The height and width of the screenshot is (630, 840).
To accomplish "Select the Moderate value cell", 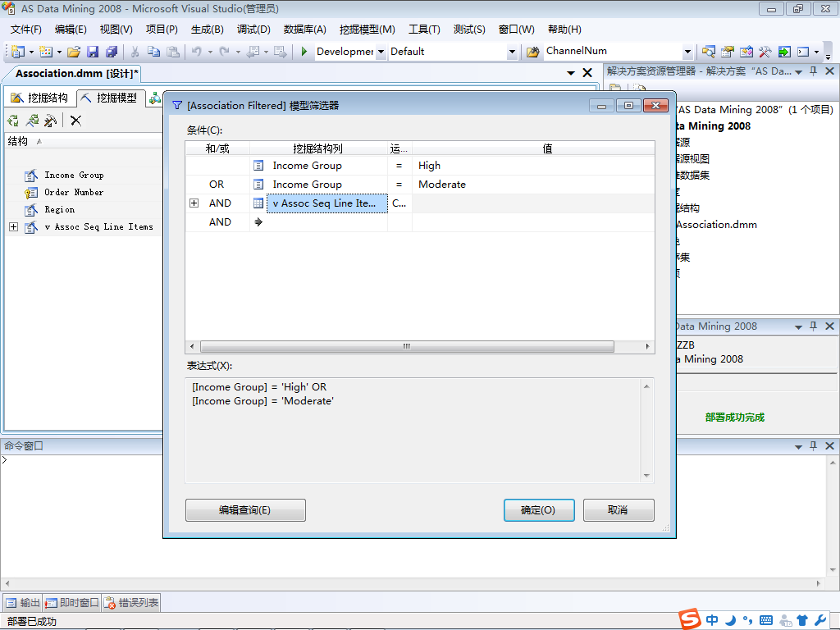I will pyautogui.click(x=533, y=185).
